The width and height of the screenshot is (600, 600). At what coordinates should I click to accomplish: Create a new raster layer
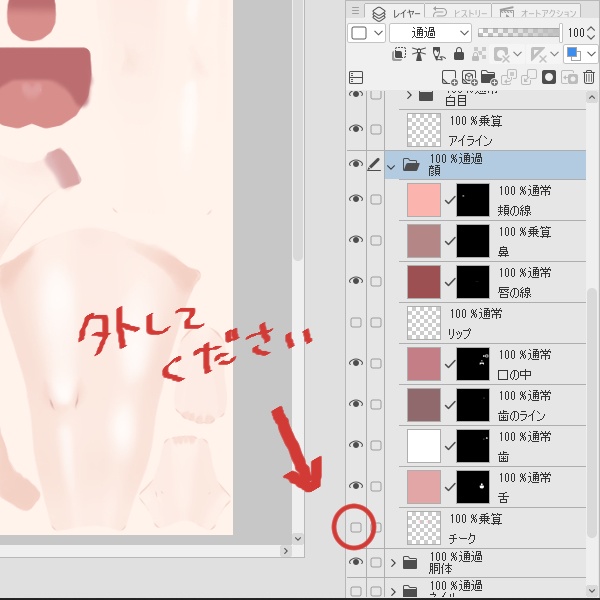450,78
